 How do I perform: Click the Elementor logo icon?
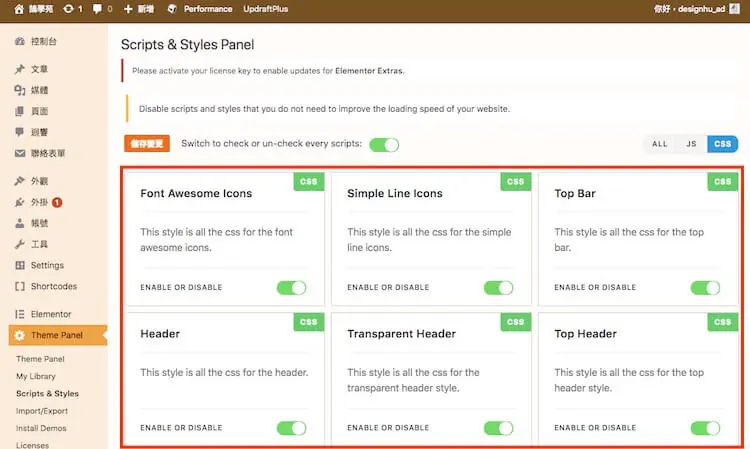click(x=20, y=314)
